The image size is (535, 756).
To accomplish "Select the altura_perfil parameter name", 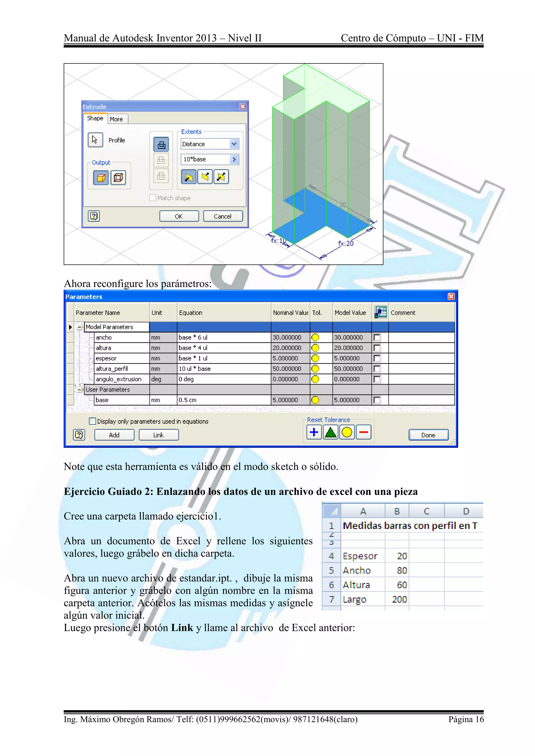I will pyautogui.click(x=121, y=368).
